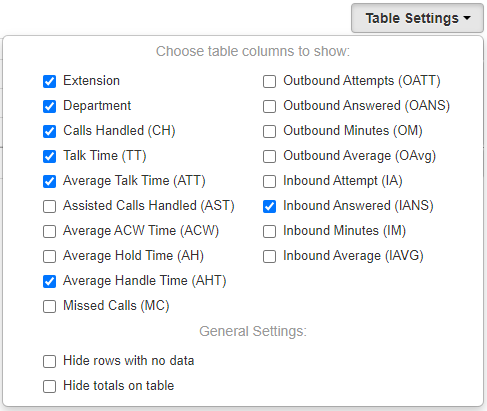The width and height of the screenshot is (487, 411).
Task: Uncheck the Extension column checkbox
Action: 49,81
